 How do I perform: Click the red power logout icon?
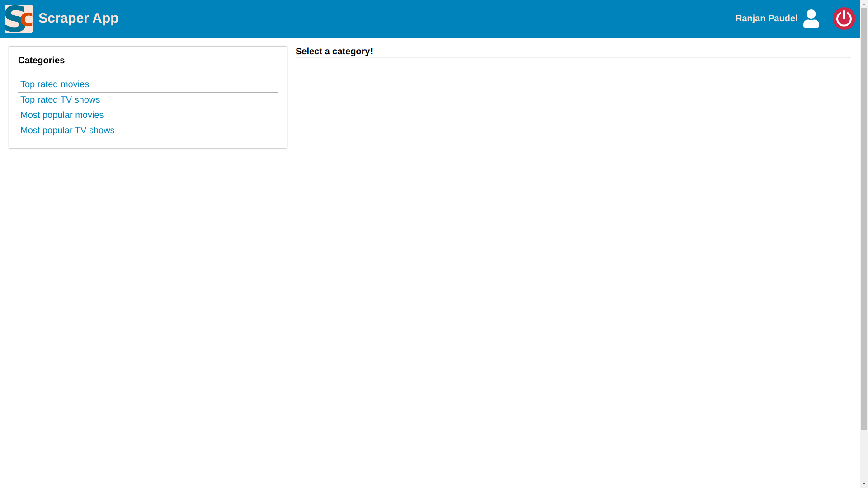(x=844, y=19)
